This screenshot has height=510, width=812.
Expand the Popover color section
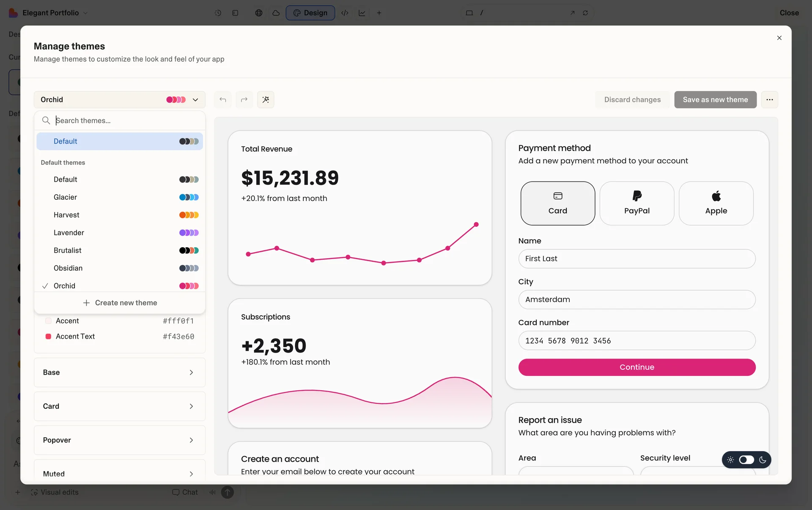(119, 440)
